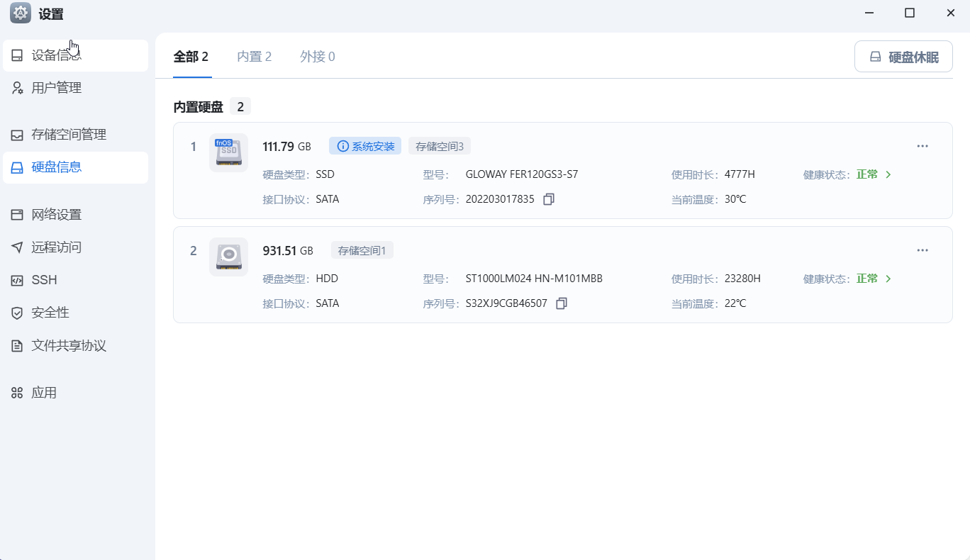Click the 远程访问 arrow icon
Screen dimensions: 970x560
[x=17, y=247]
